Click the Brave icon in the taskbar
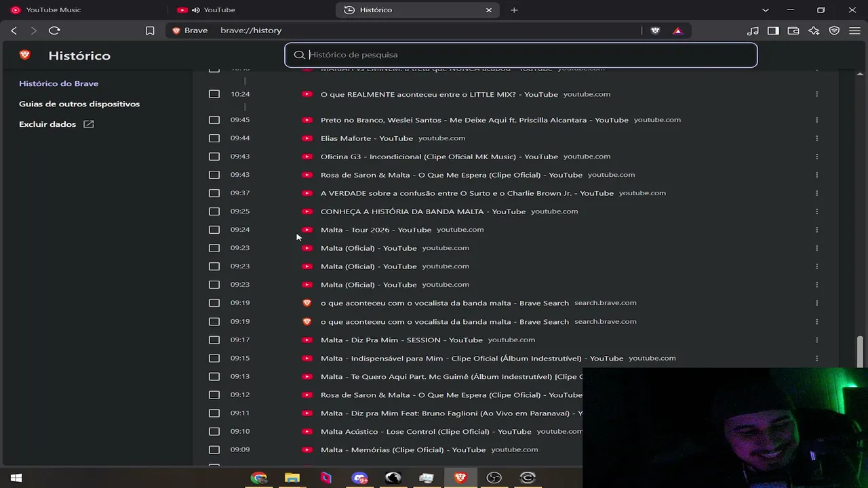 [460, 478]
